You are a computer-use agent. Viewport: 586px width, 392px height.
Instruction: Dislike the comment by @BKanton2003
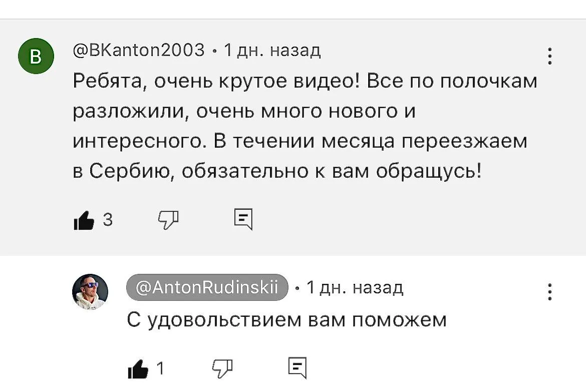click(168, 219)
